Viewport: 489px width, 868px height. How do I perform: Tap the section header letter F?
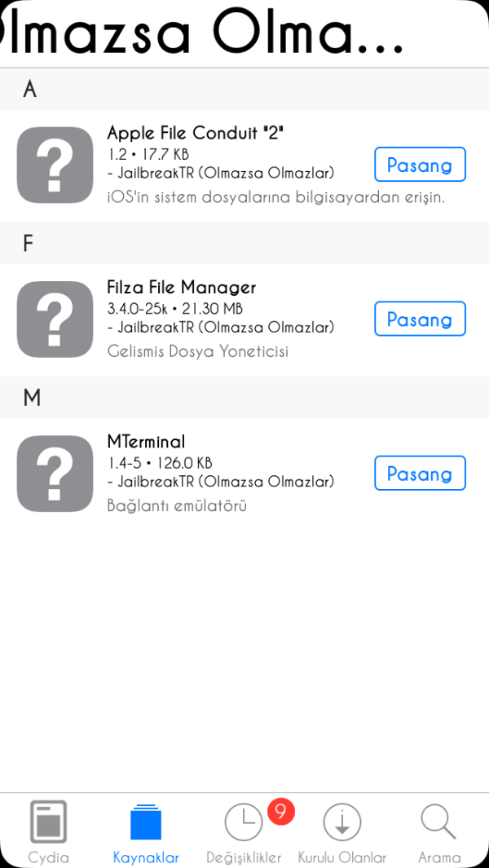[29, 244]
